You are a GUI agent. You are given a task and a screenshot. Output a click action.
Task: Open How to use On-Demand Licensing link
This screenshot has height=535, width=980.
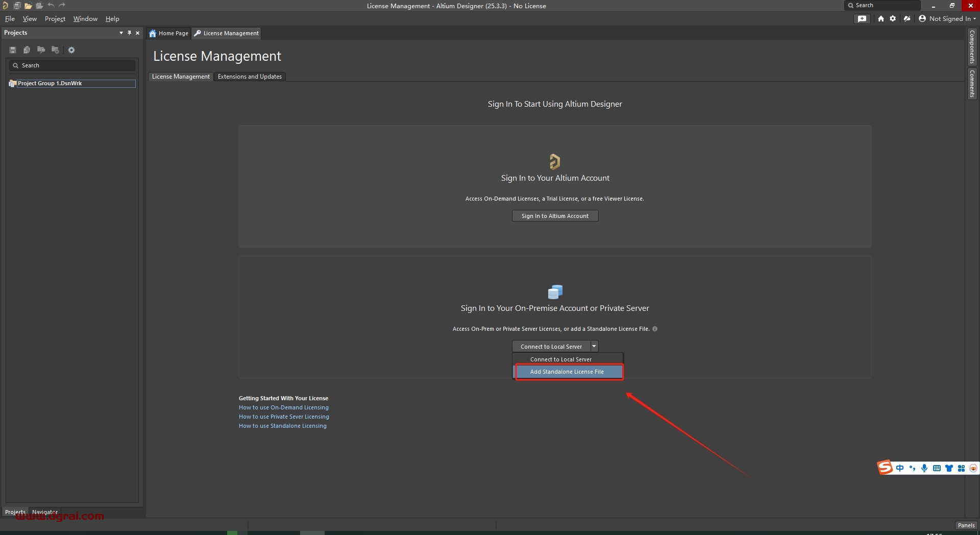tap(284, 407)
